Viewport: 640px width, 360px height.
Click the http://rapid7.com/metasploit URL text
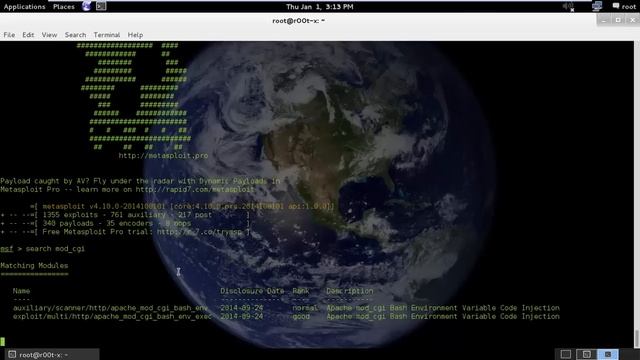tap(195, 189)
